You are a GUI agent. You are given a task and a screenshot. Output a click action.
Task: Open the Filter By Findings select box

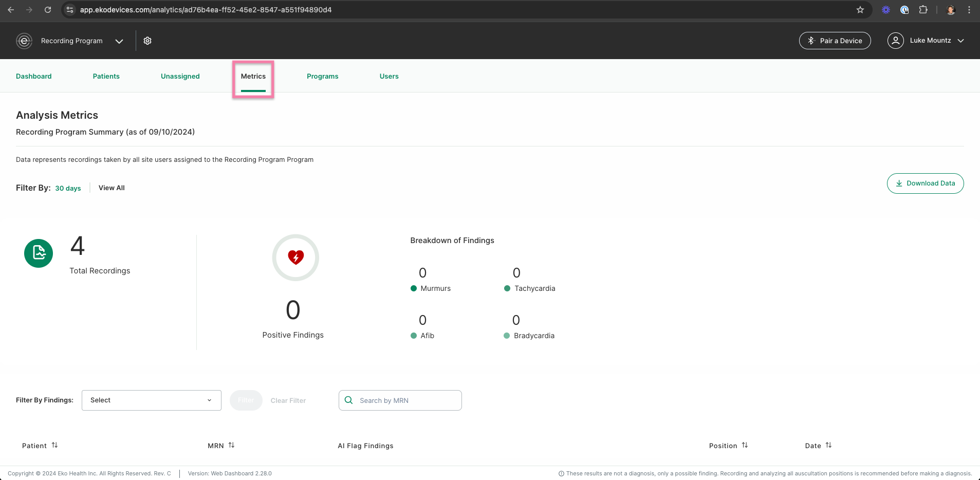152,400
